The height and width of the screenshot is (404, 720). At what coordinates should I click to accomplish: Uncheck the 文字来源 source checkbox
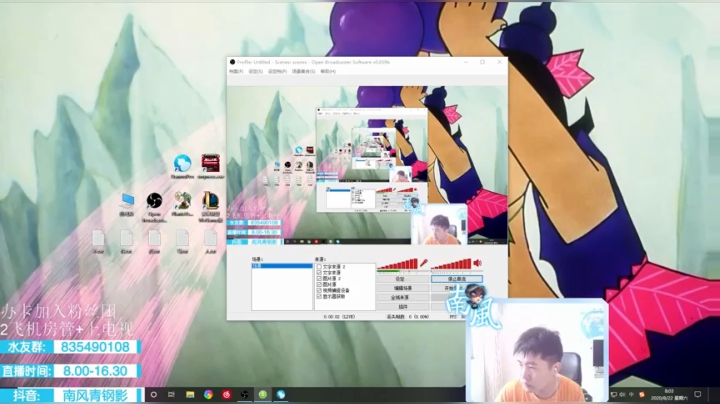click(319, 273)
